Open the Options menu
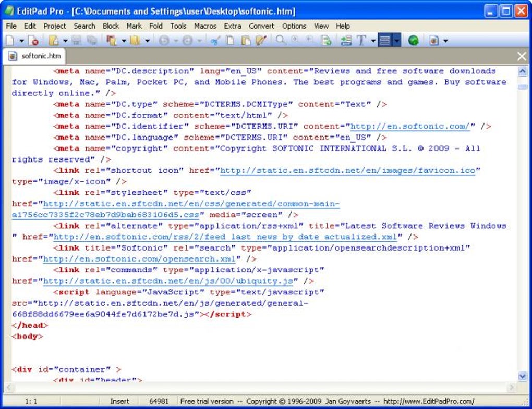The width and height of the screenshot is (532, 409). 294,26
